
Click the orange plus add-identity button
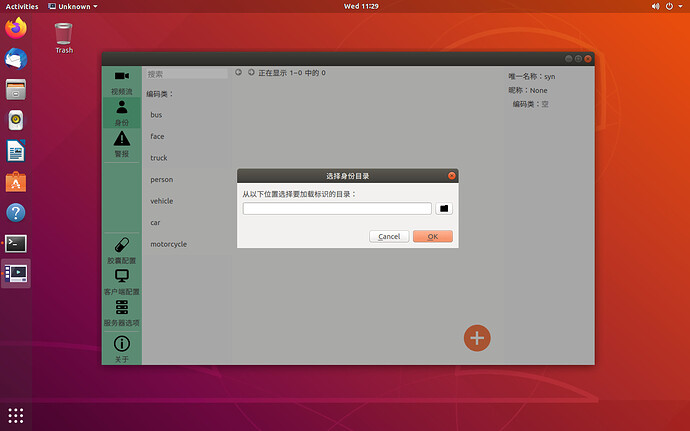(477, 338)
